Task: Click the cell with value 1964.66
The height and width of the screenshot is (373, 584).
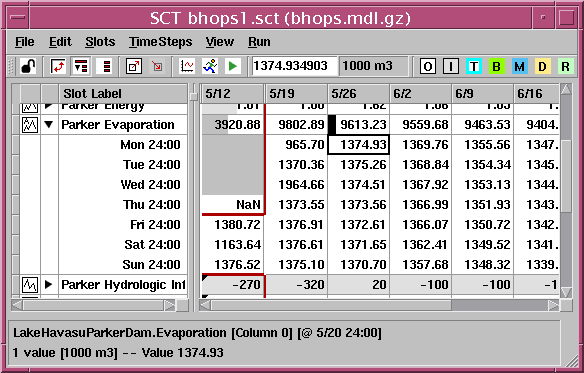Action: click(x=296, y=184)
